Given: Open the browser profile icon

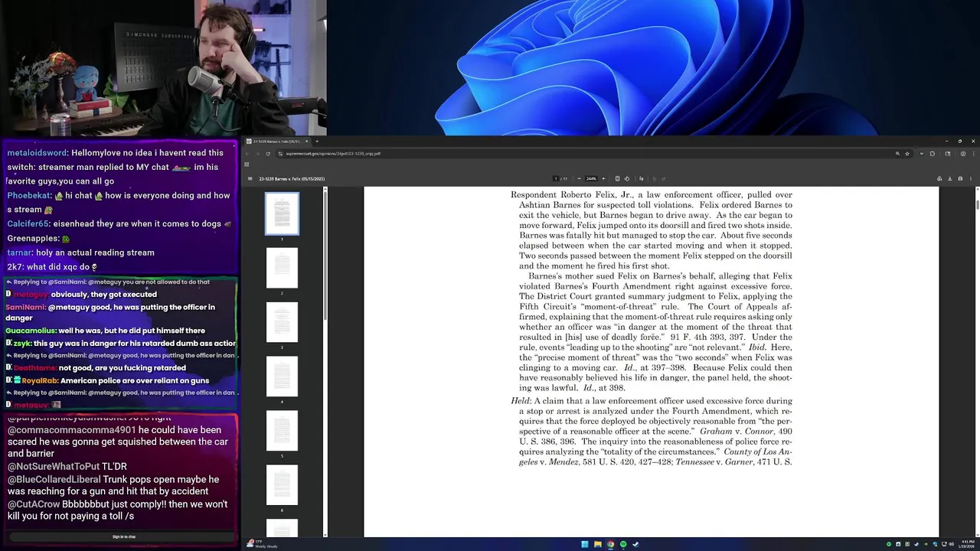Looking at the screenshot, I should coord(963,153).
